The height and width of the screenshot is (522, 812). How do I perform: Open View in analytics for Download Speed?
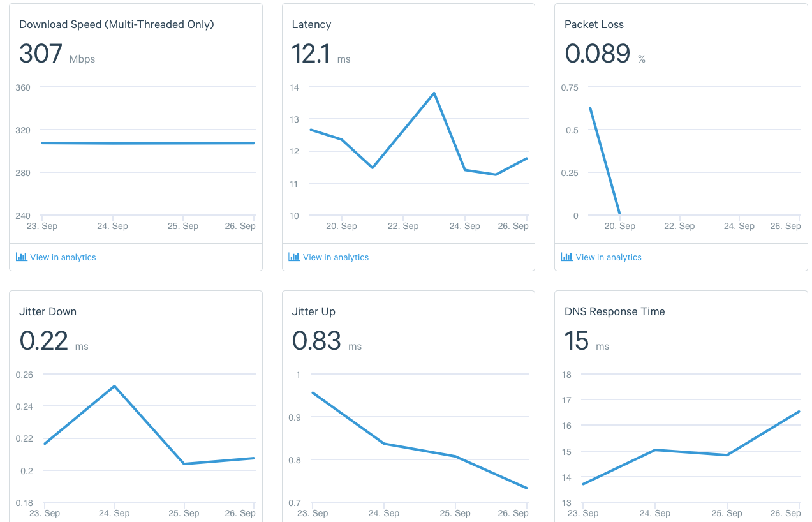56,257
